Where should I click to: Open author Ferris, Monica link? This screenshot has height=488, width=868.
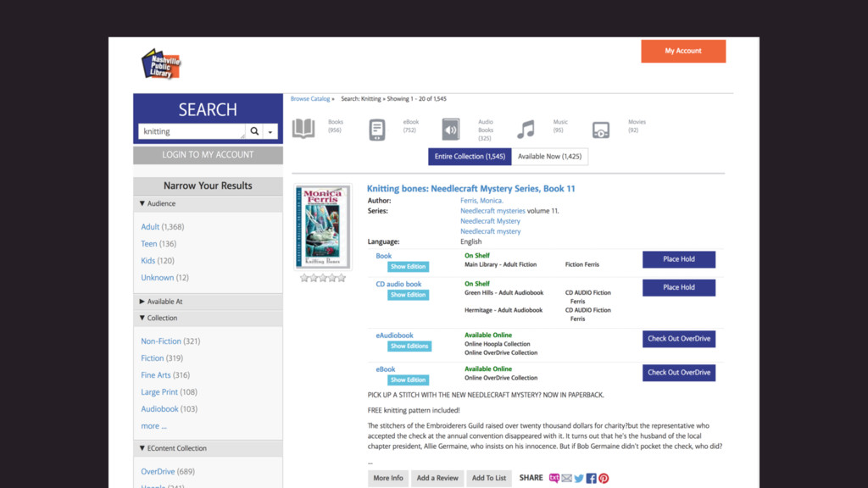click(x=481, y=201)
